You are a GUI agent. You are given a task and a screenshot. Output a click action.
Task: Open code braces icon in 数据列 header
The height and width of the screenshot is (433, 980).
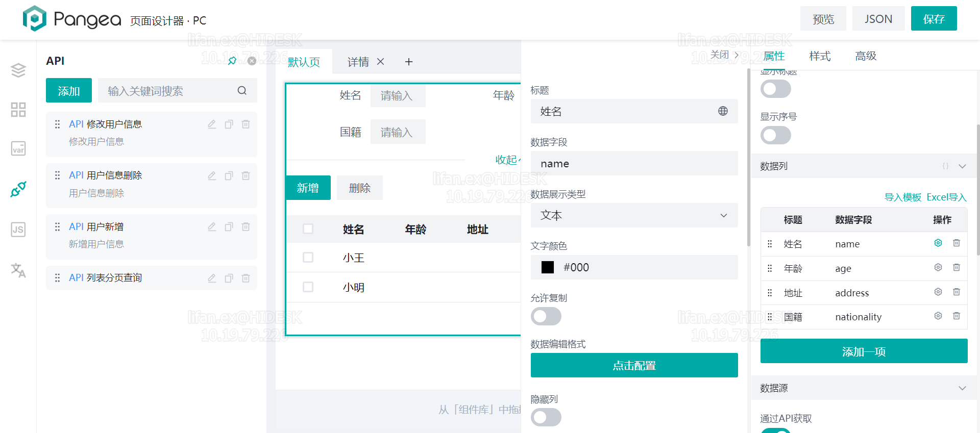[x=945, y=166]
